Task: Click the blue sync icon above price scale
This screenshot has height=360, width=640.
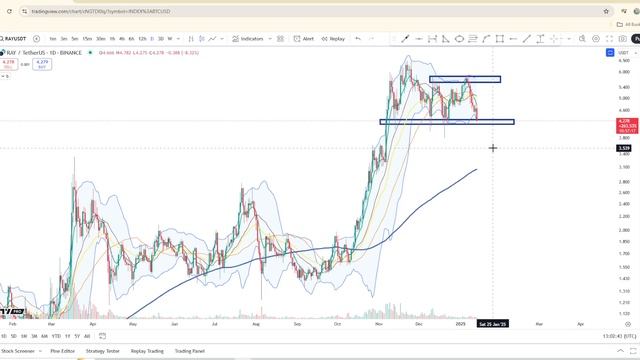Action: coord(610,53)
